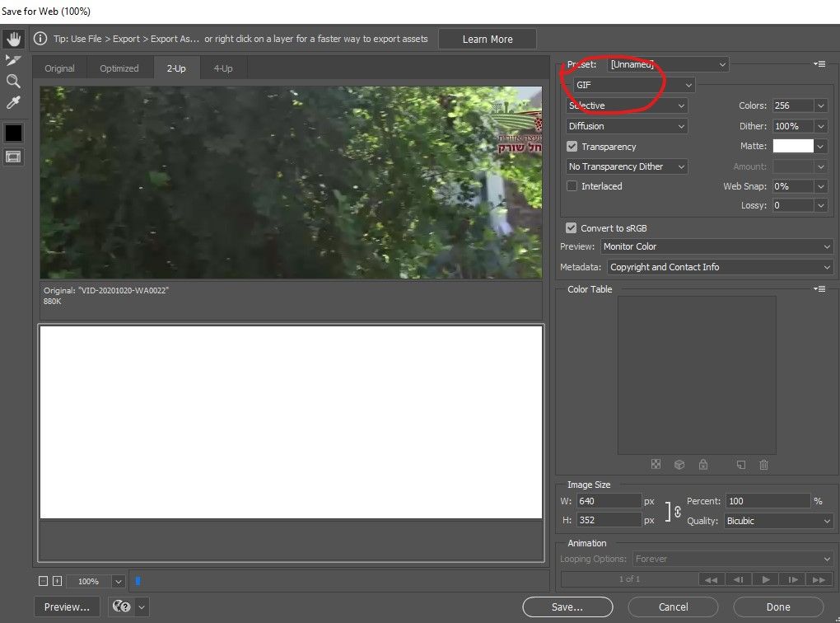Jump to last animation frame
Screen dimensions: 840x623
(819, 579)
